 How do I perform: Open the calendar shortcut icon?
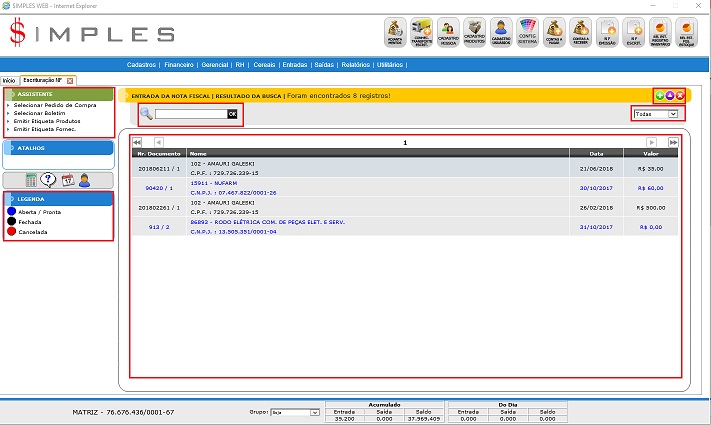[x=68, y=180]
